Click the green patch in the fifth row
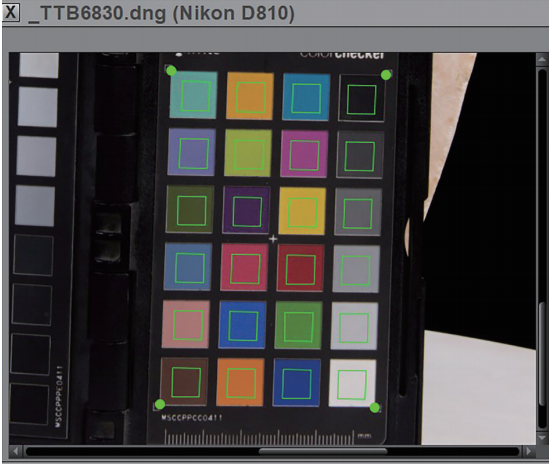 298,326
